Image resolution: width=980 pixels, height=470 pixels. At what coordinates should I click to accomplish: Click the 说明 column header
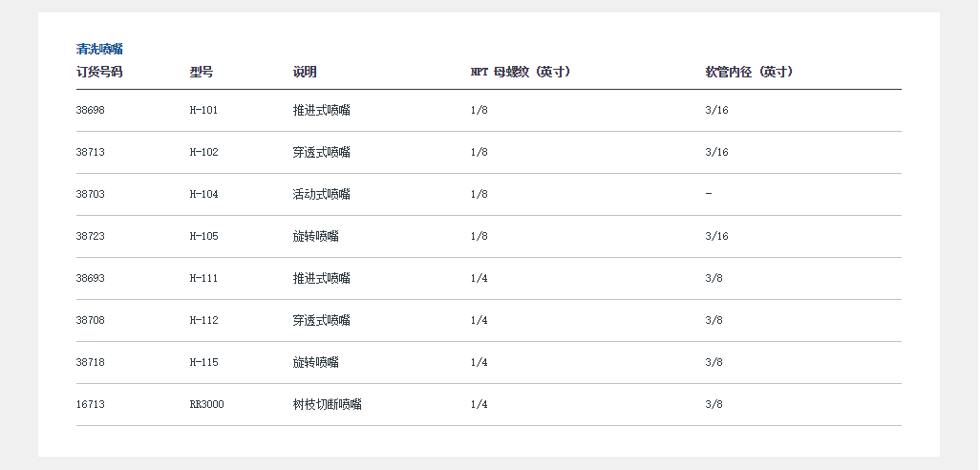coord(305,73)
